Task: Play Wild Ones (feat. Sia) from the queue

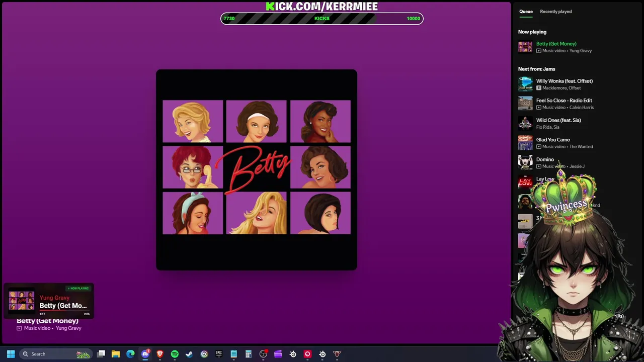Action: [558, 120]
